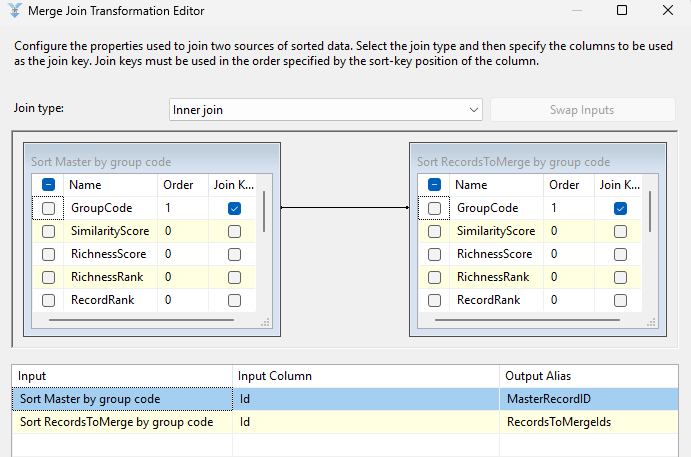
Task: Open the Join type dropdown
Action: (325, 109)
